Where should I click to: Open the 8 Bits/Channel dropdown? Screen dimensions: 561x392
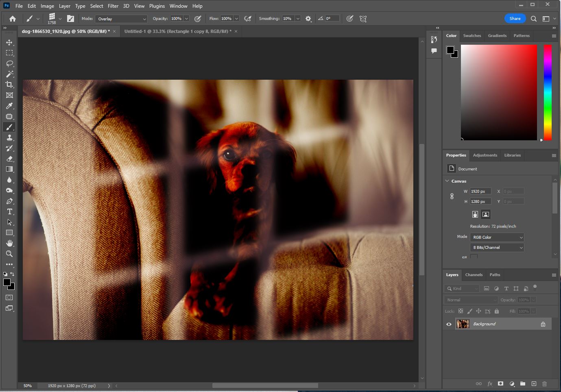497,247
